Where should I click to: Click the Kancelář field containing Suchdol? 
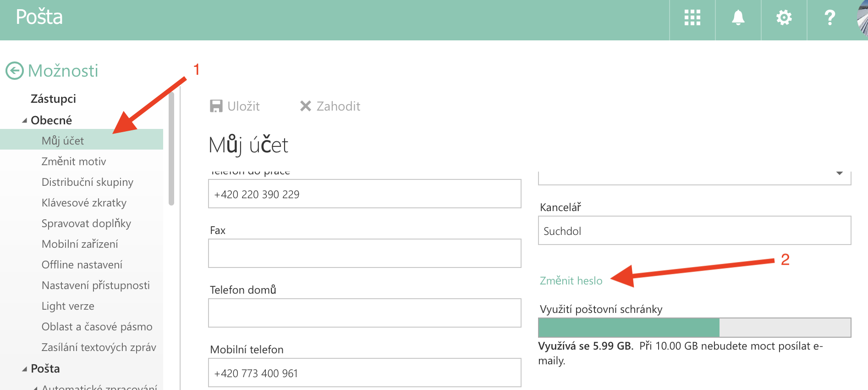(x=694, y=231)
